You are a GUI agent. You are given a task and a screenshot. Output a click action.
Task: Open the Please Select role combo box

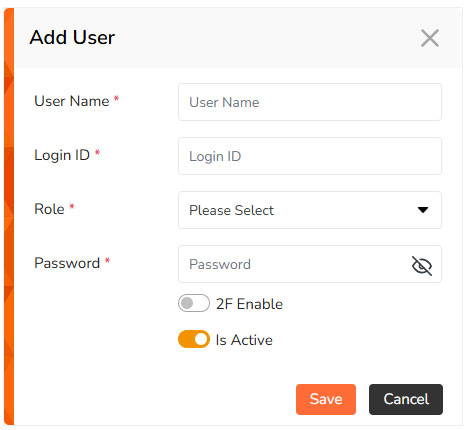(310, 210)
